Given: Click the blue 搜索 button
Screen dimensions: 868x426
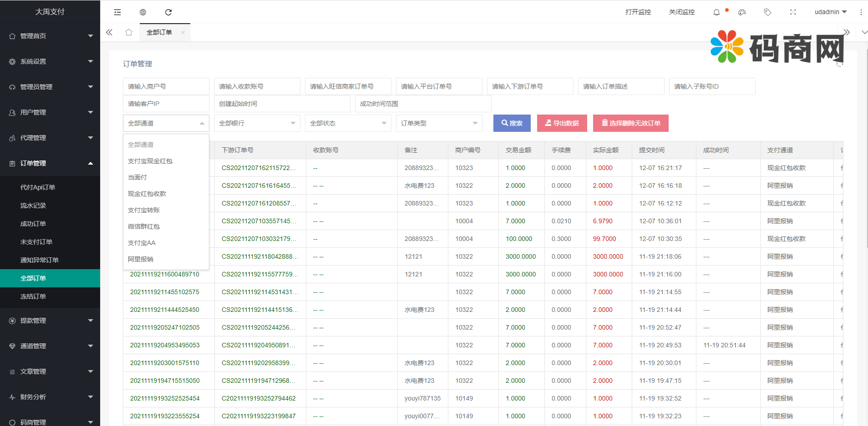Looking at the screenshot, I should [x=512, y=123].
